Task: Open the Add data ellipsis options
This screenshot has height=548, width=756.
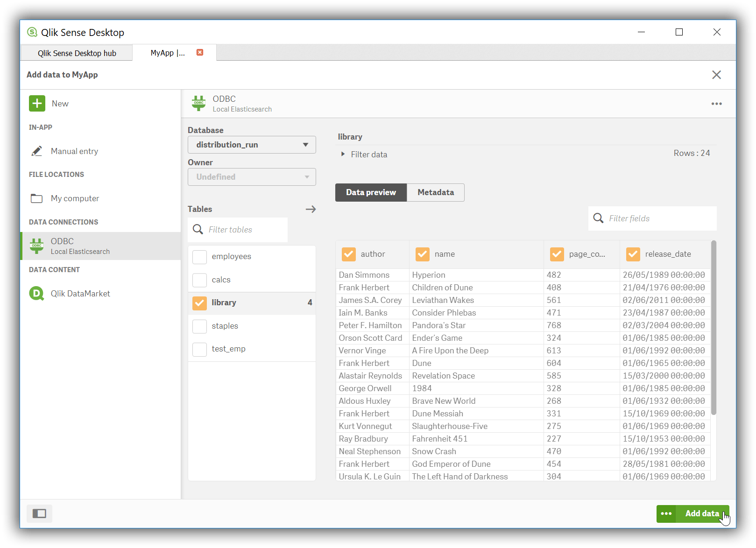Action: [x=666, y=513]
